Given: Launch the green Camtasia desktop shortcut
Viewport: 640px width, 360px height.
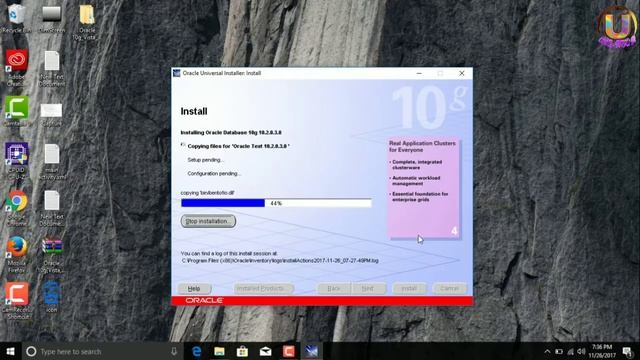Looking at the screenshot, I should pyautogui.click(x=16, y=111).
